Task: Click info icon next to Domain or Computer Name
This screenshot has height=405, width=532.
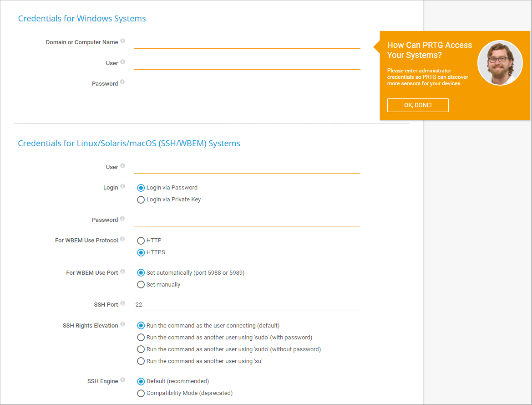Action: coord(123,41)
